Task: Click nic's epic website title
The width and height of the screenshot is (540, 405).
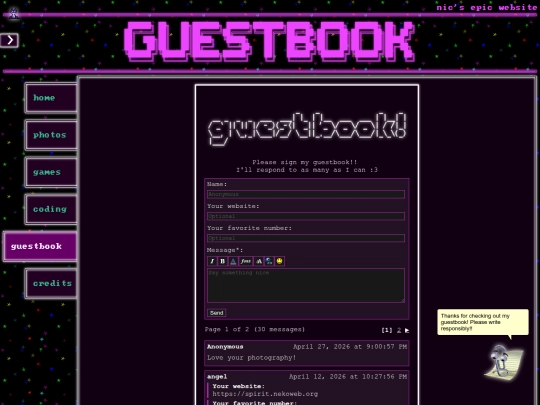Action: click(x=487, y=7)
